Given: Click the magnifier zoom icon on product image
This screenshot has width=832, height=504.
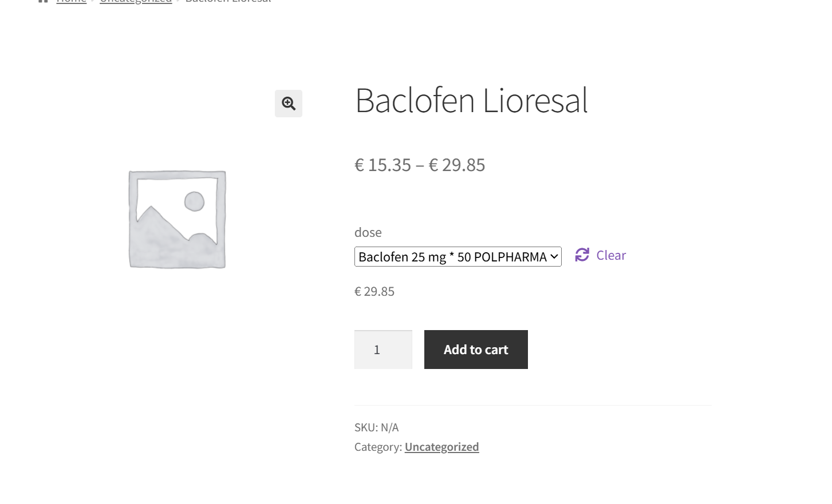Looking at the screenshot, I should point(289,104).
